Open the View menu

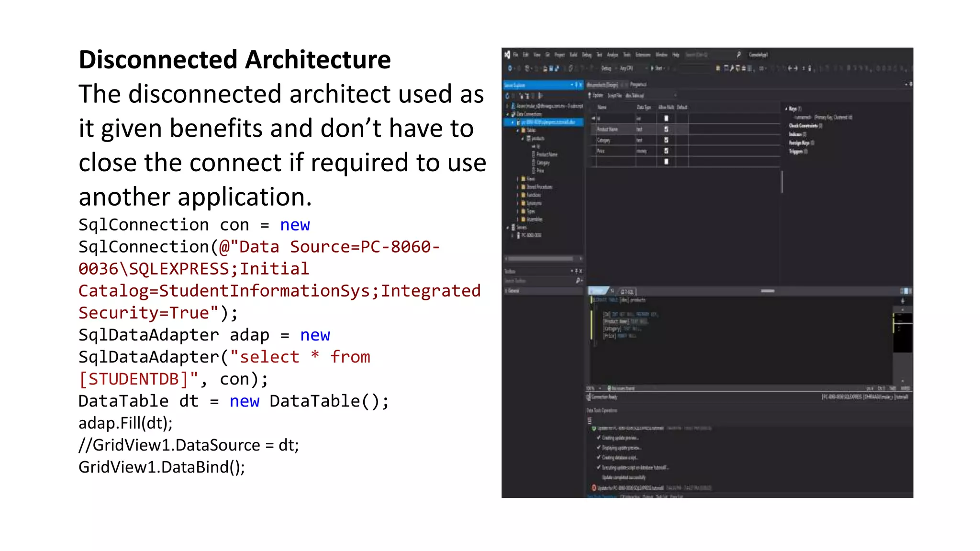click(537, 55)
